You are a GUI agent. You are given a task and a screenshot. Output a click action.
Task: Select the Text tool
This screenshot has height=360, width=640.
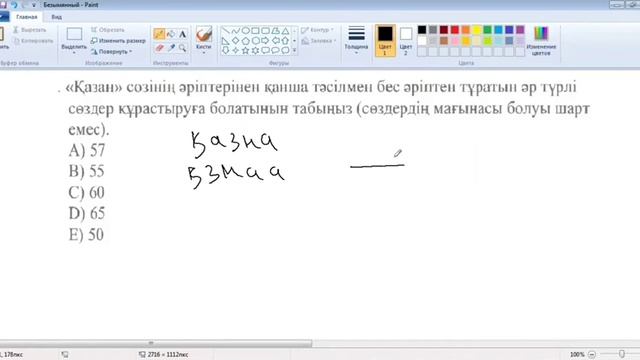(x=182, y=34)
